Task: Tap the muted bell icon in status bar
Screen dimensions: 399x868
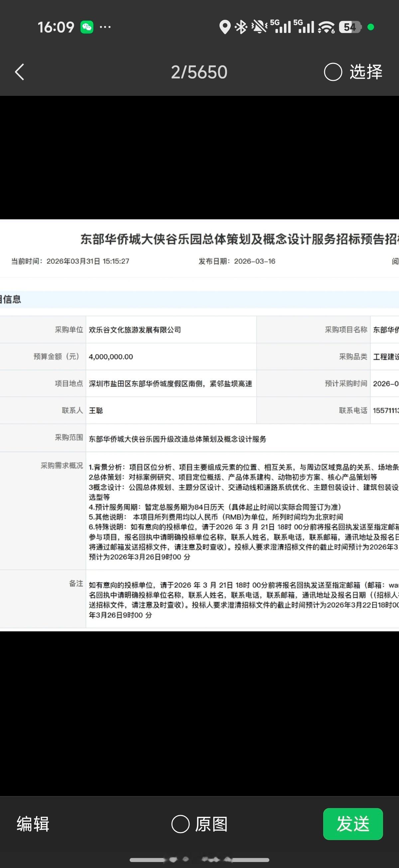Action: point(259,27)
